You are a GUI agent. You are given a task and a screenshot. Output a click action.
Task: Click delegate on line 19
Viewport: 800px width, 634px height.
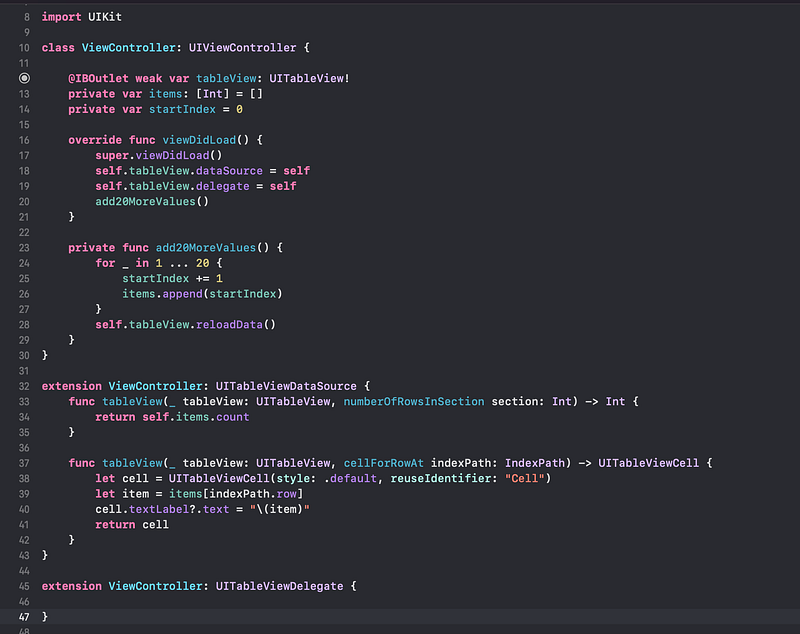pyautogui.click(x=222, y=186)
